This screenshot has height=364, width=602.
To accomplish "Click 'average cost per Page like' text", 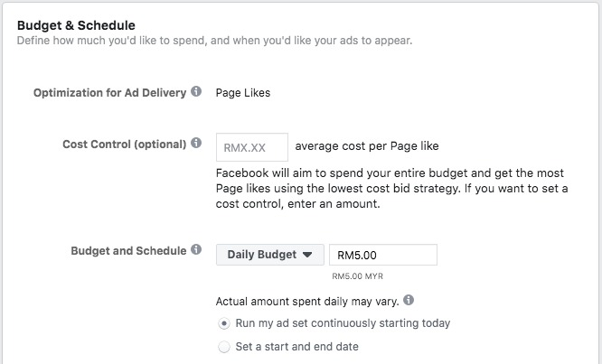I will (367, 146).
